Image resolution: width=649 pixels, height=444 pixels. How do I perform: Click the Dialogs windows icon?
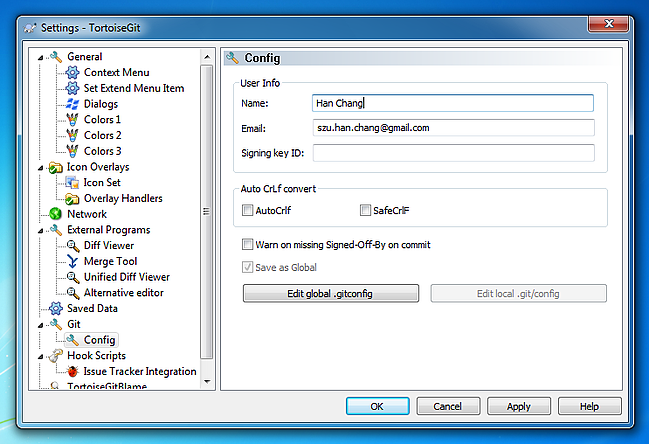point(72,104)
